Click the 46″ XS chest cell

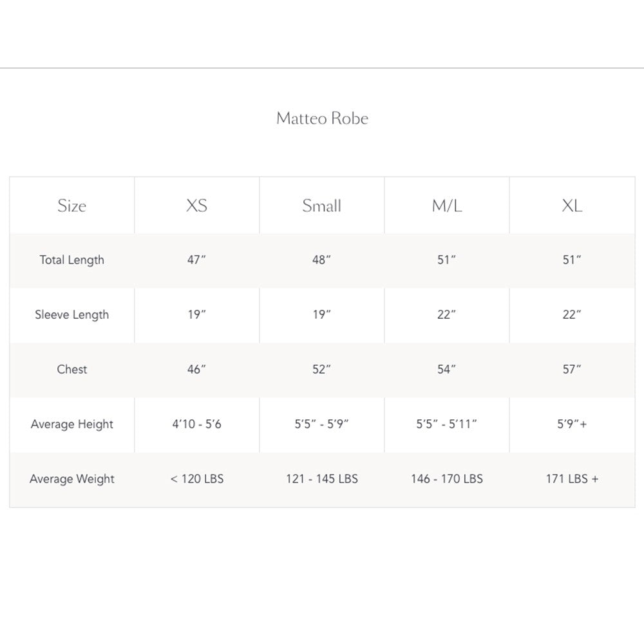(196, 370)
